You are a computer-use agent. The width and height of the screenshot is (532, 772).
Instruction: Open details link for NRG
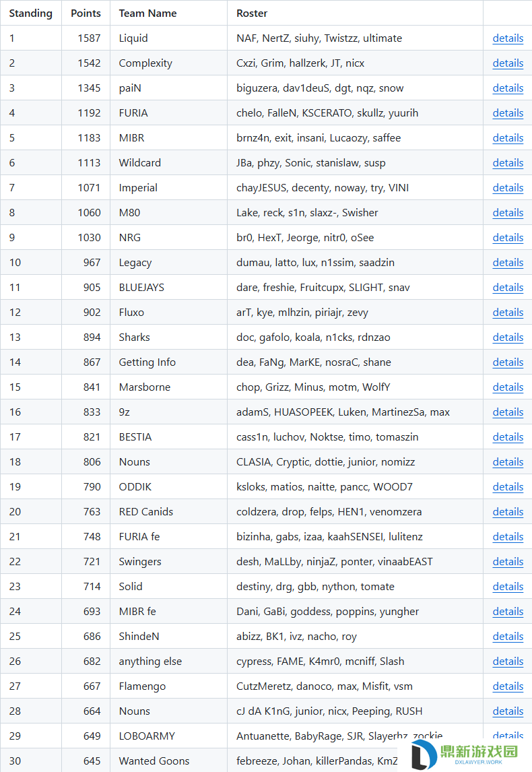tap(508, 237)
